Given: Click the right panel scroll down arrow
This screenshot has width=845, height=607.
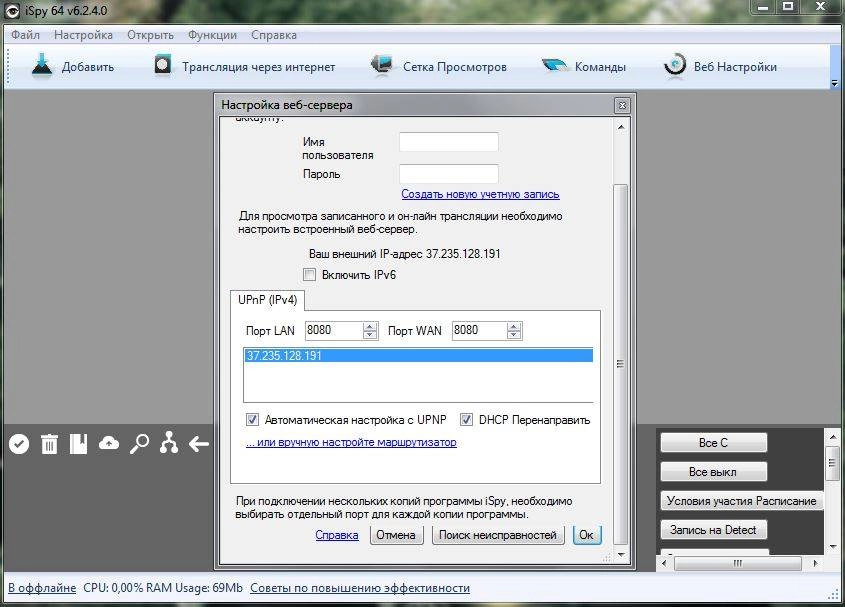Looking at the screenshot, I should (833, 547).
